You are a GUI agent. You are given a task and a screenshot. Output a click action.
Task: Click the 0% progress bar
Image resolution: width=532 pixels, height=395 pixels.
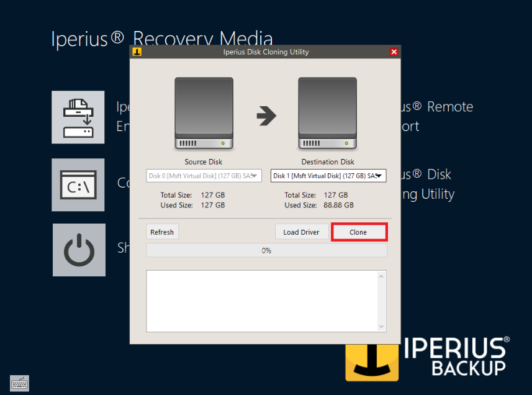pos(266,250)
